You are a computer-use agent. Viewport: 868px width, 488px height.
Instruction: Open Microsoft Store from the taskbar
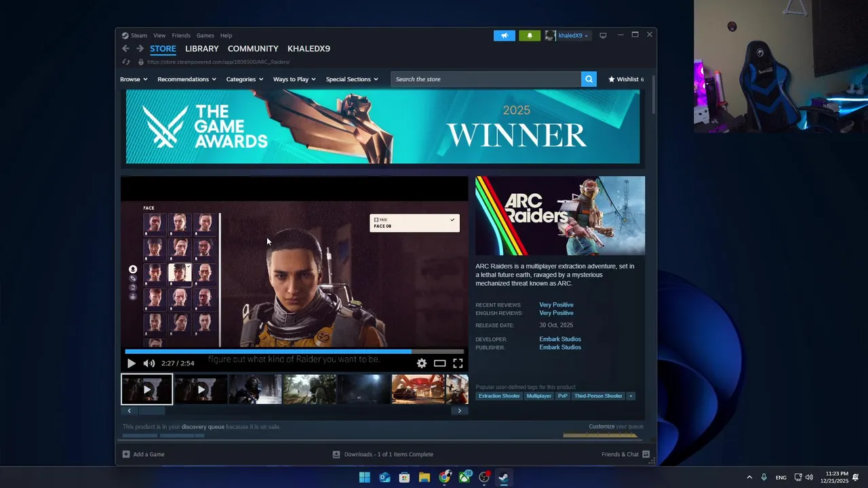[x=404, y=477]
